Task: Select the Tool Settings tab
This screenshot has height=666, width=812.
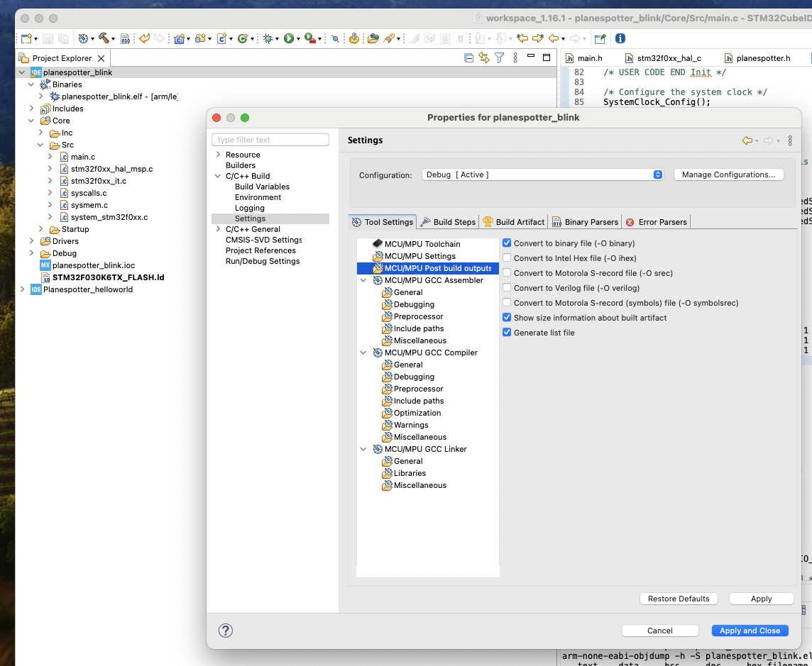Action: point(382,221)
